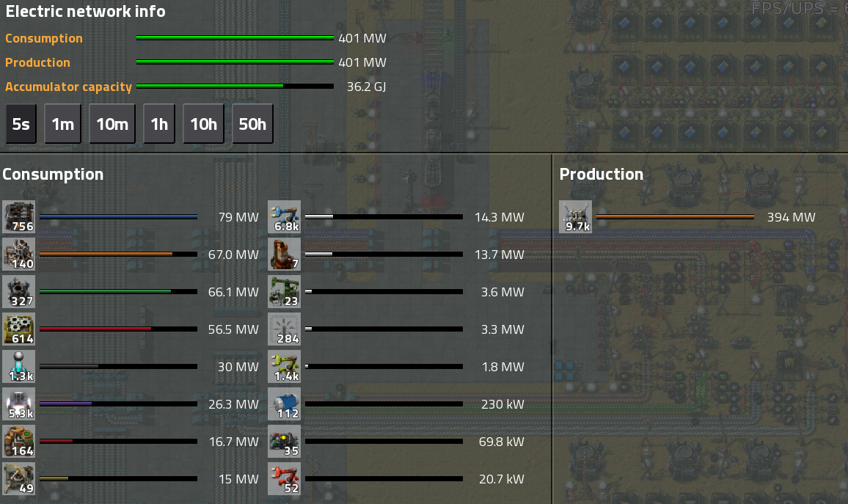Screen dimensions: 848x504
Task: Click the consumption icon with count 756
Action: (x=19, y=217)
